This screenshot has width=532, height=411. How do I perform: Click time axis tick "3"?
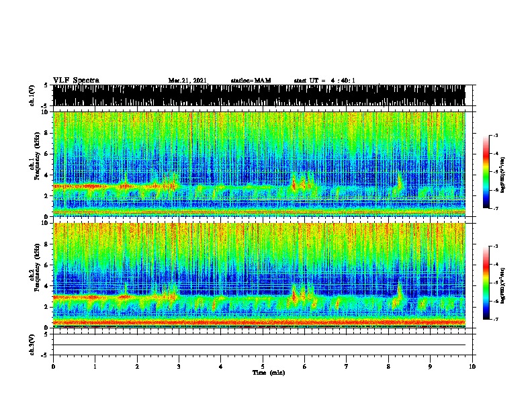[x=179, y=367]
